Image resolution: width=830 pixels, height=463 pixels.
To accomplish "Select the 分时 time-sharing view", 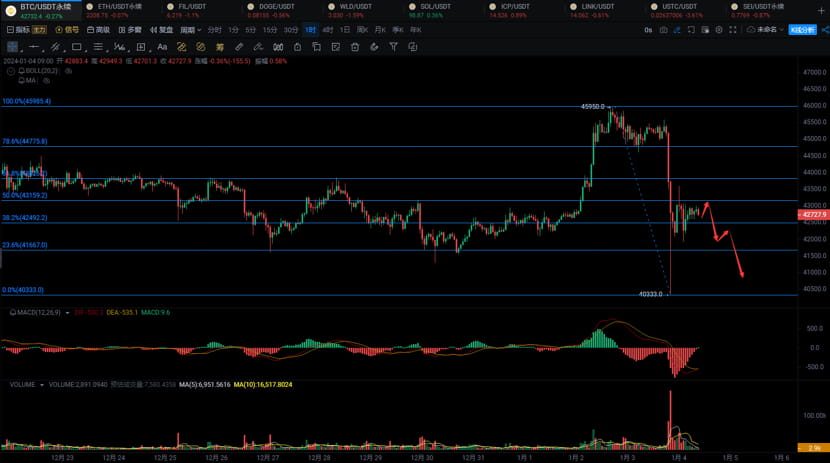I will click(x=214, y=30).
